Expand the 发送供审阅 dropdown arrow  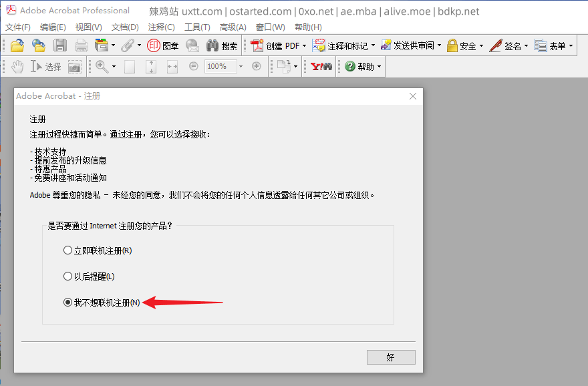(439, 45)
